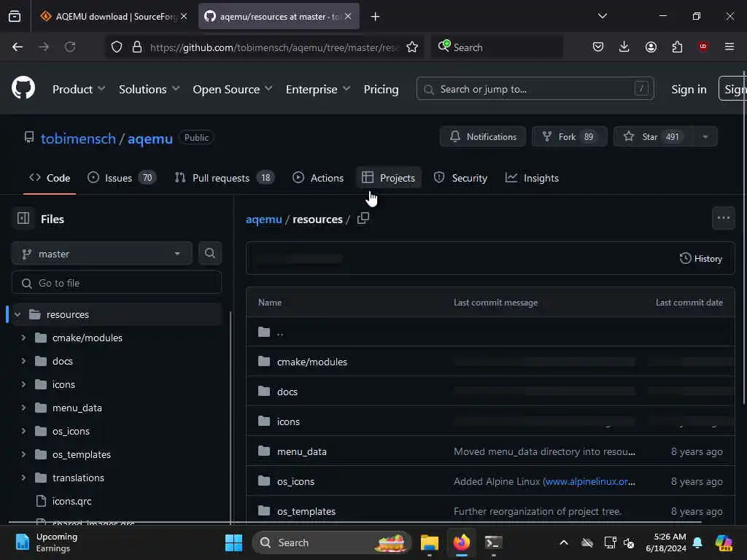Screen dimensions: 747x560
Task: Collapse the Files side panel
Action: click(x=23, y=218)
